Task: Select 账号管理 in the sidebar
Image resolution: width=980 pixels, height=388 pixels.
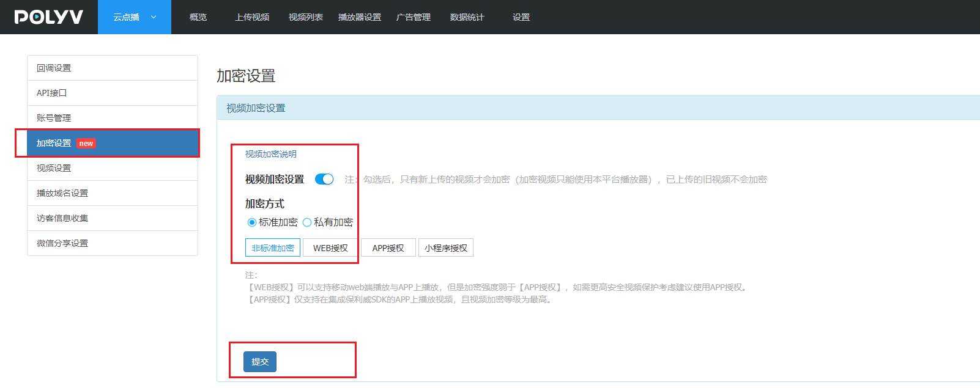Action: (113, 118)
